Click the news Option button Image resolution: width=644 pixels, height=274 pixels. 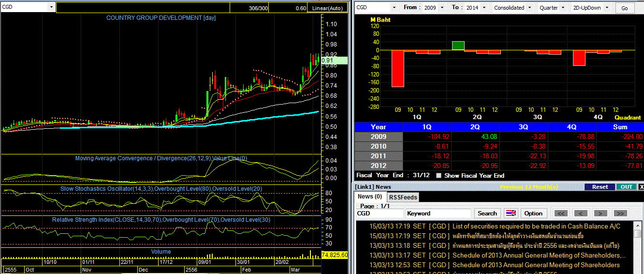[x=533, y=213]
